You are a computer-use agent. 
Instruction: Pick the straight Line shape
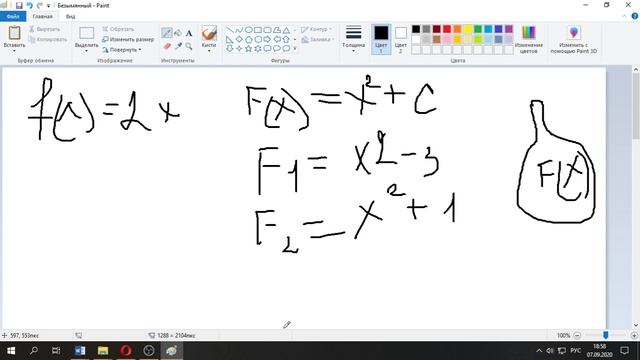pyautogui.click(x=230, y=30)
